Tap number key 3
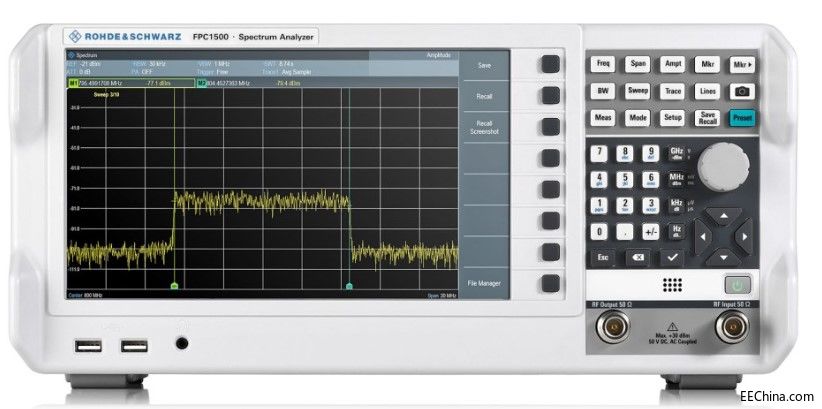 (x=651, y=206)
